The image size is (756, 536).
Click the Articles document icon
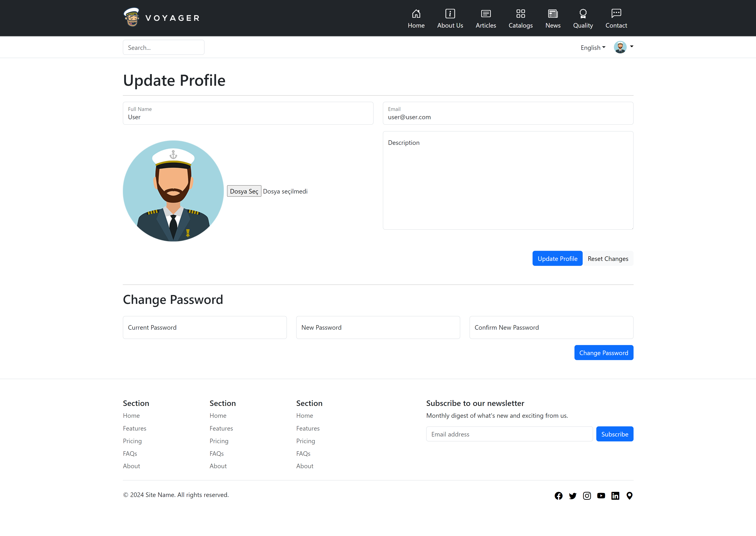486,14
